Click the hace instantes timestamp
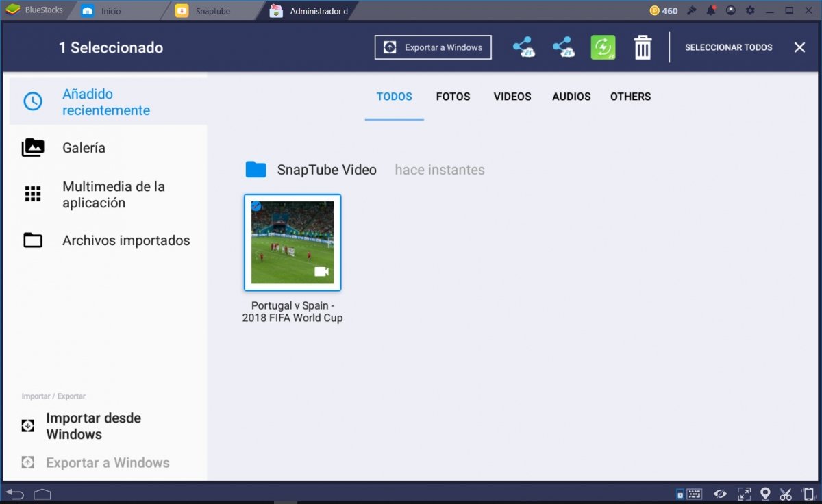This screenshot has width=822, height=504. click(440, 170)
